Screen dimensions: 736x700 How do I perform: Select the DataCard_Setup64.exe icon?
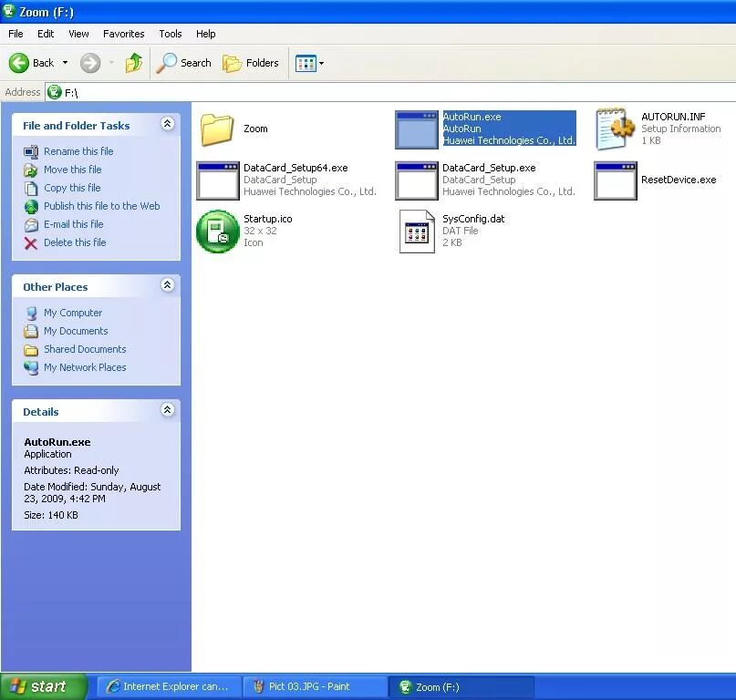coord(218,181)
